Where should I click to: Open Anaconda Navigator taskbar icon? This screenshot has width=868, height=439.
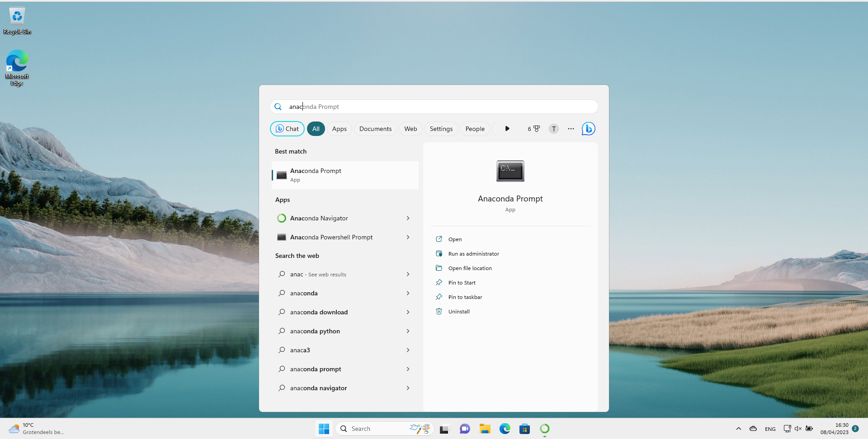[545, 429]
